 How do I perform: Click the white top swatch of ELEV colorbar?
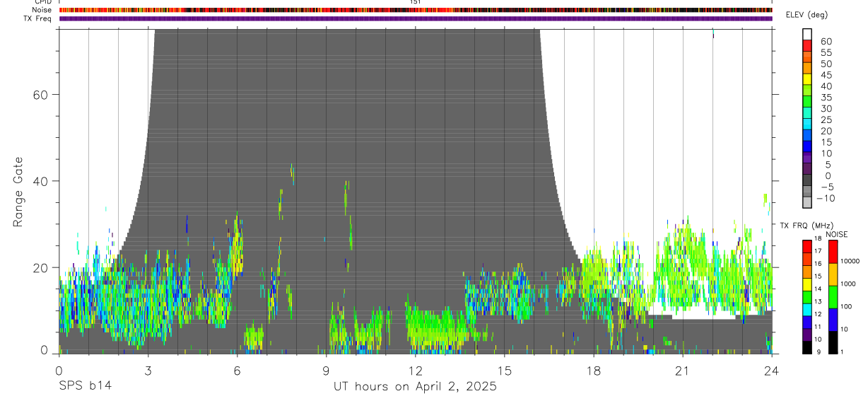(x=807, y=34)
